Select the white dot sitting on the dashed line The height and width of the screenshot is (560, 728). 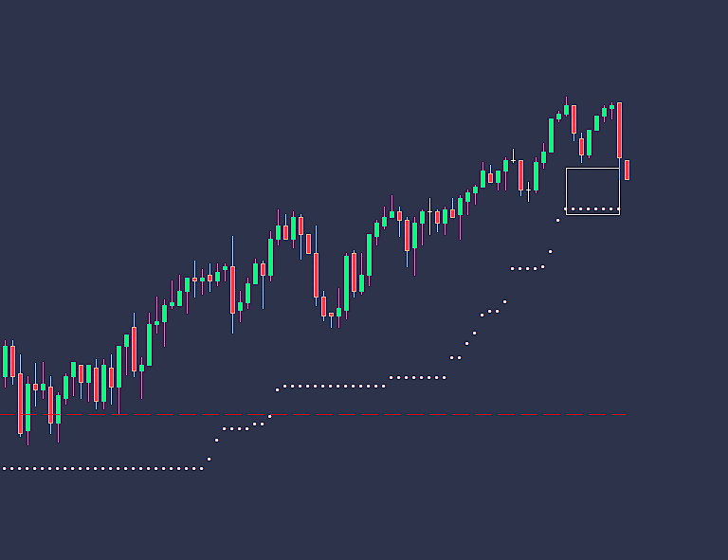tap(269, 416)
